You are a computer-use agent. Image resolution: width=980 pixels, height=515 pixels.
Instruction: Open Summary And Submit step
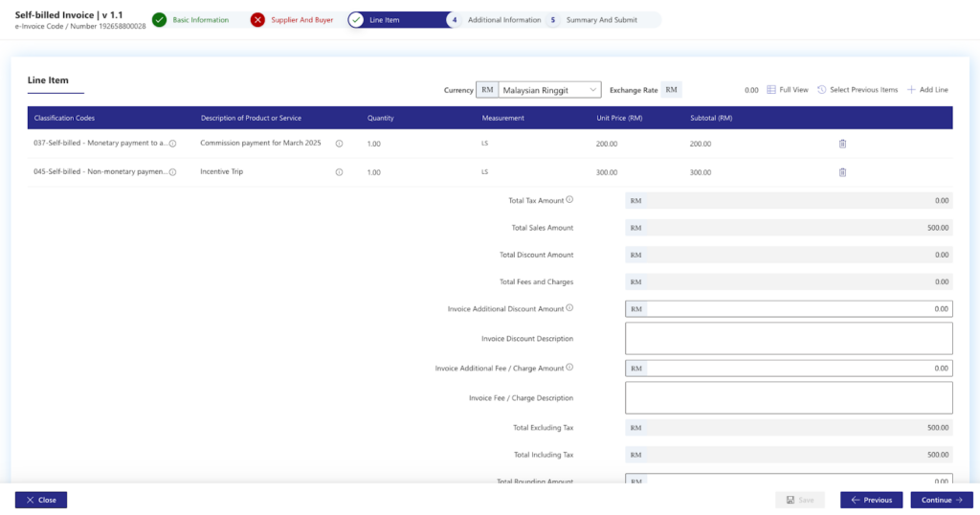(x=602, y=19)
